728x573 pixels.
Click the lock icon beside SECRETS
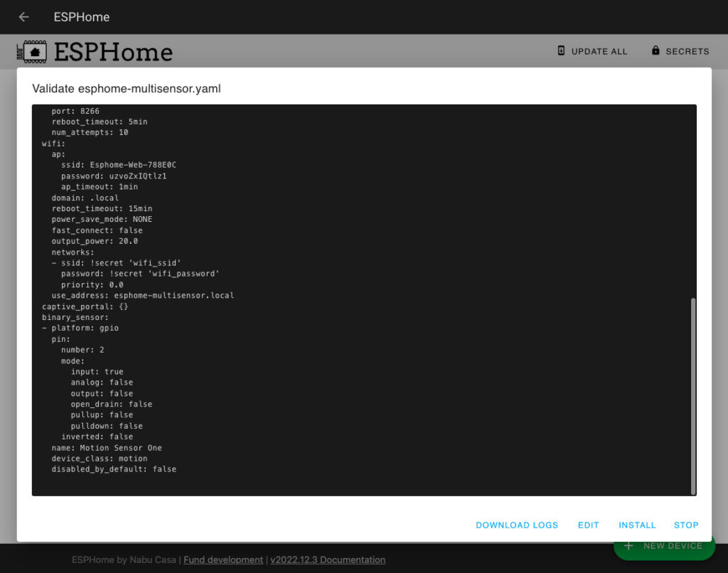(x=655, y=51)
